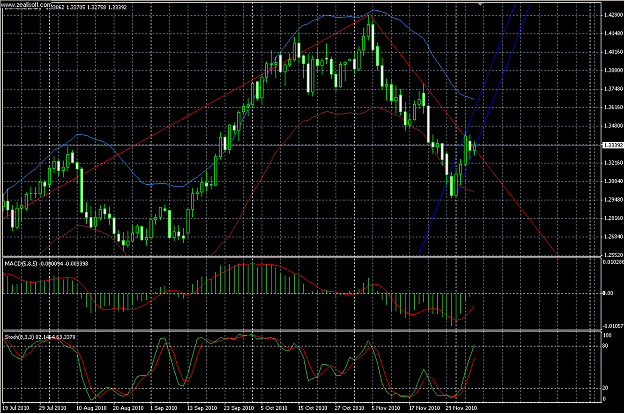Viewport: 625px width, 414px height.
Task: Click the current price tag 1.33392
Action: coord(613,145)
